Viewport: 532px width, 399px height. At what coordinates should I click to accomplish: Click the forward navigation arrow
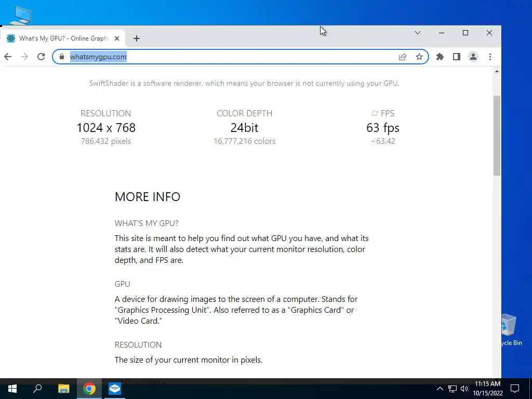click(24, 57)
